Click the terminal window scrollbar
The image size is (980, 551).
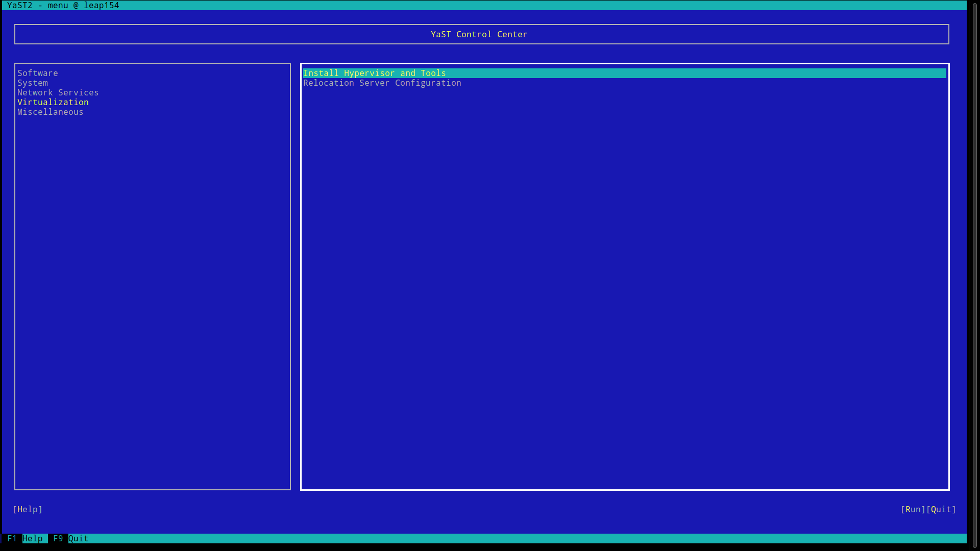[x=974, y=275]
